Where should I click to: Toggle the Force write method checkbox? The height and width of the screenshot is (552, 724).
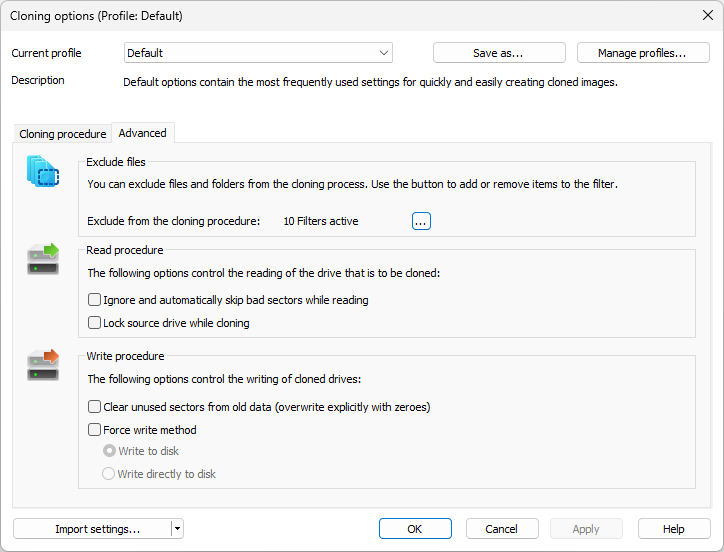(95, 430)
